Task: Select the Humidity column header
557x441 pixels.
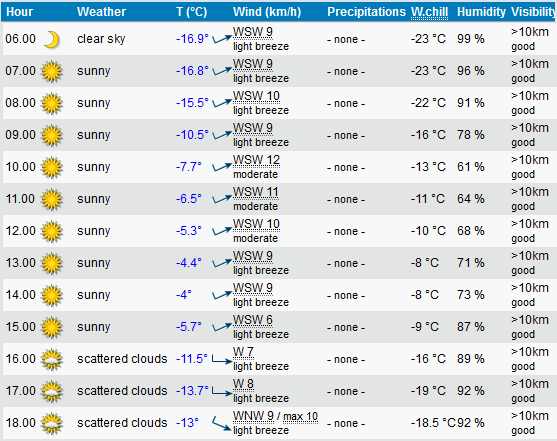Action: pos(481,12)
